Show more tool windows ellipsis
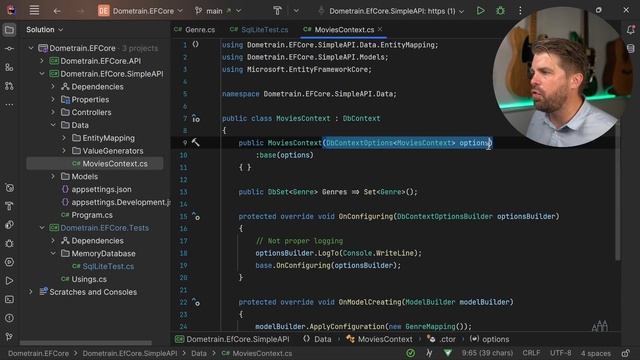The image size is (640, 360). click(x=9, y=105)
